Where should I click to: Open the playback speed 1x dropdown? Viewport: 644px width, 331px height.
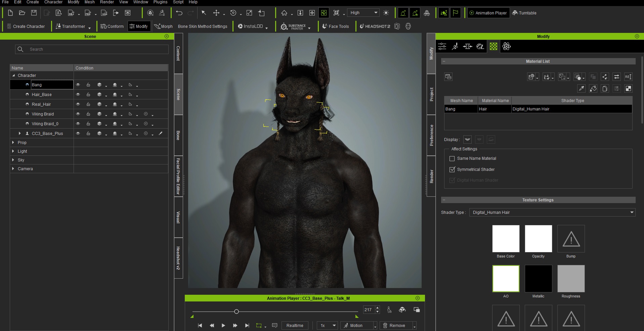pos(327,325)
